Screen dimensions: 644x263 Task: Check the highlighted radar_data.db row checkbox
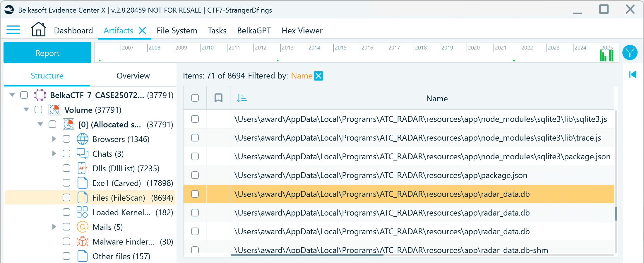(195, 194)
